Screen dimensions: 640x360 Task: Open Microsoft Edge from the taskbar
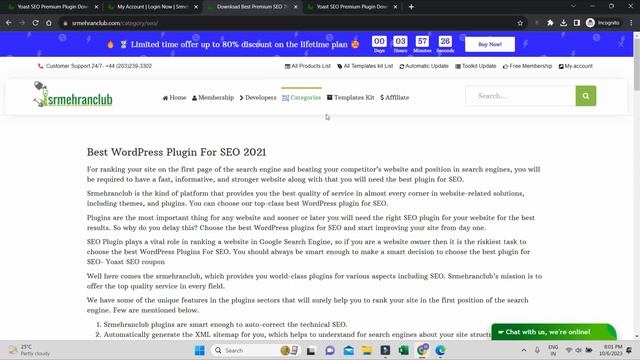pos(440,350)
